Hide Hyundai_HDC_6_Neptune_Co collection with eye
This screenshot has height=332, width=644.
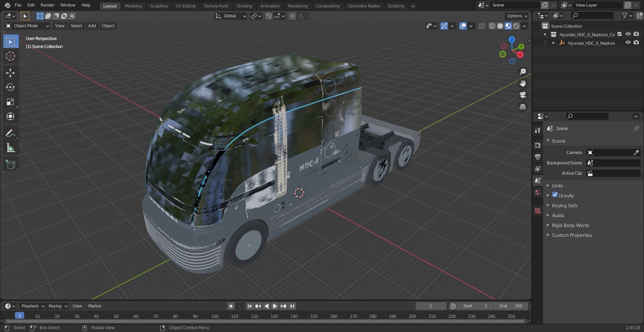click(628, 34)
